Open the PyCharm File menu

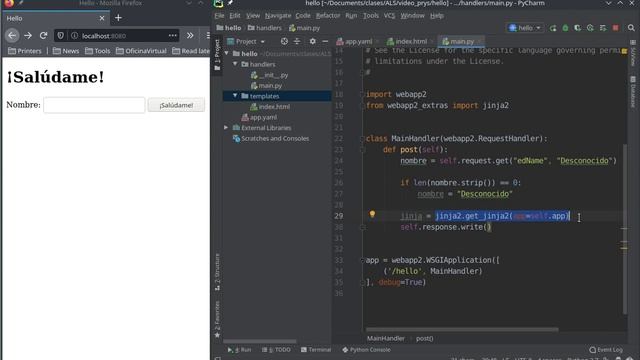(220, 16)
